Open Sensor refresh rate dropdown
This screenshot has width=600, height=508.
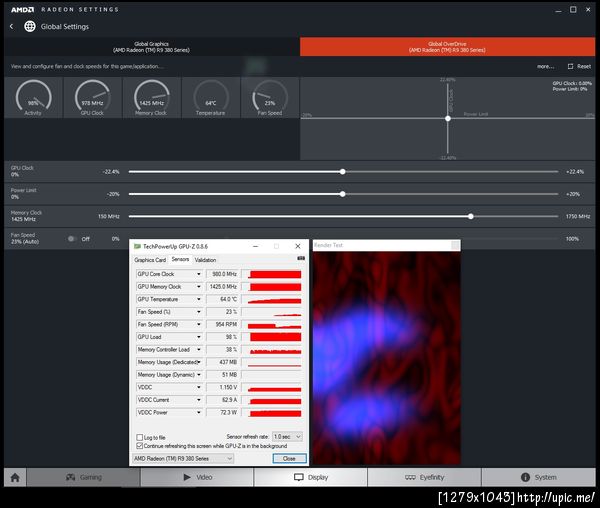click(287, 436)
